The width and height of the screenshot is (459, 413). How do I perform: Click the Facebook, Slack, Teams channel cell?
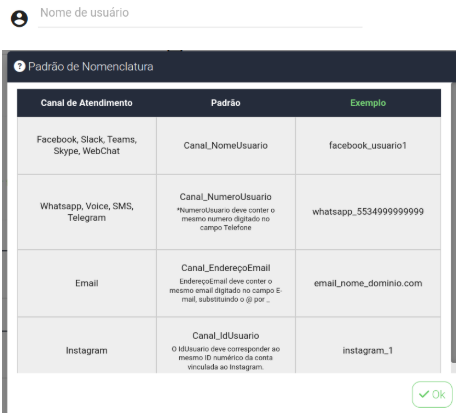click(87, 146)
